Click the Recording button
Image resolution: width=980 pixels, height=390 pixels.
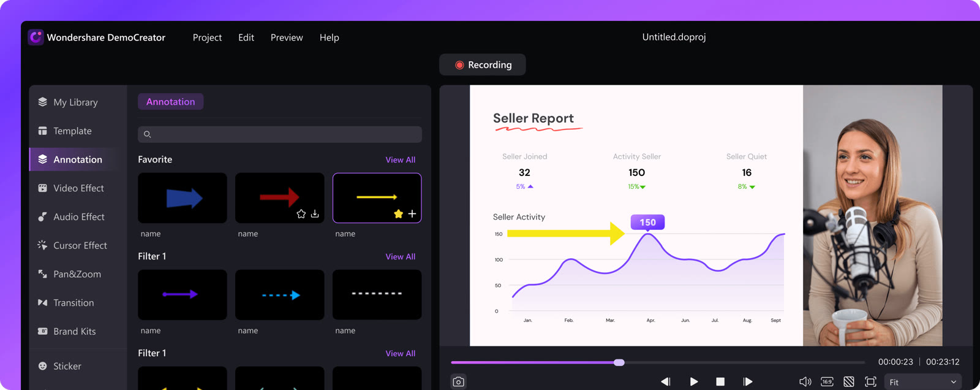point(483,65)
